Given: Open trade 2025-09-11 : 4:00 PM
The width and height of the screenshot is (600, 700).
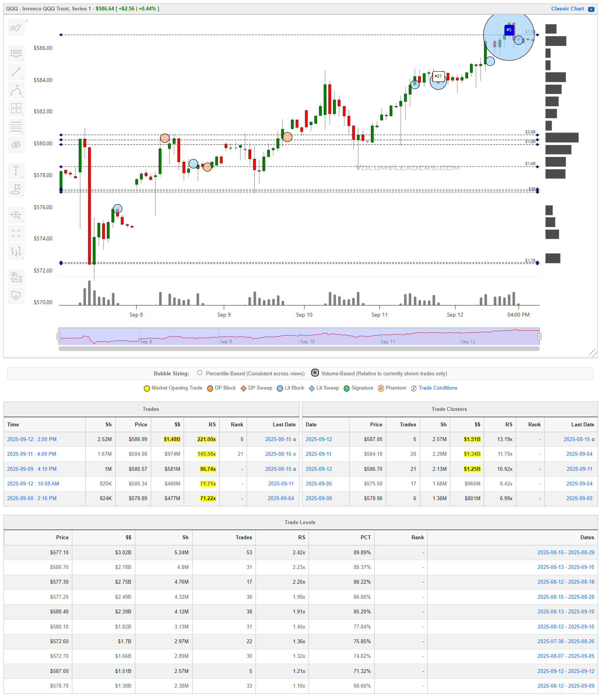Looking at the screenshot, I should tap(32, 454).
